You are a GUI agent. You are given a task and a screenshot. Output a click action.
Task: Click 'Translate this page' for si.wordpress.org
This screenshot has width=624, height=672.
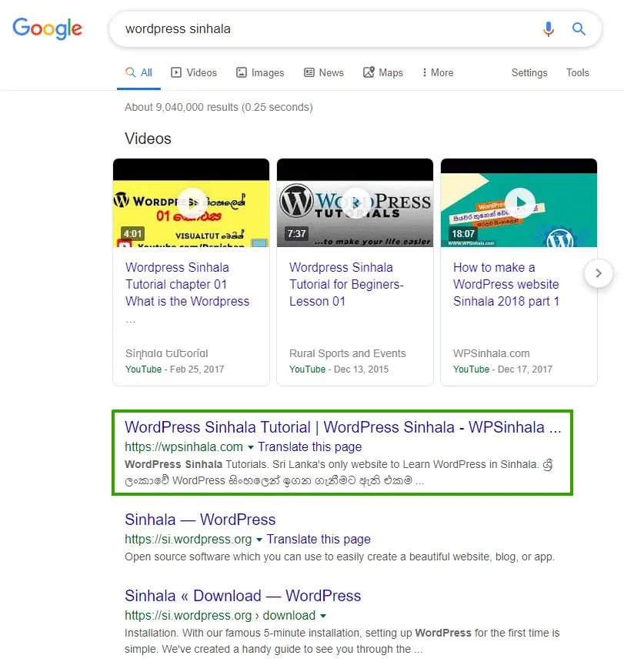point(319,539)
